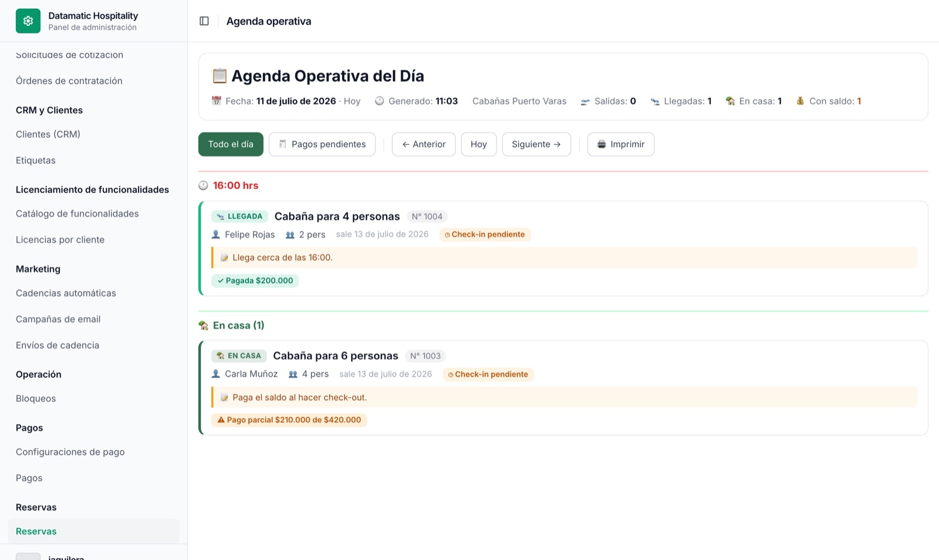Open Catálogo de funcionalidades
This screenshot has width=939, height=560.
click(77, 213)
